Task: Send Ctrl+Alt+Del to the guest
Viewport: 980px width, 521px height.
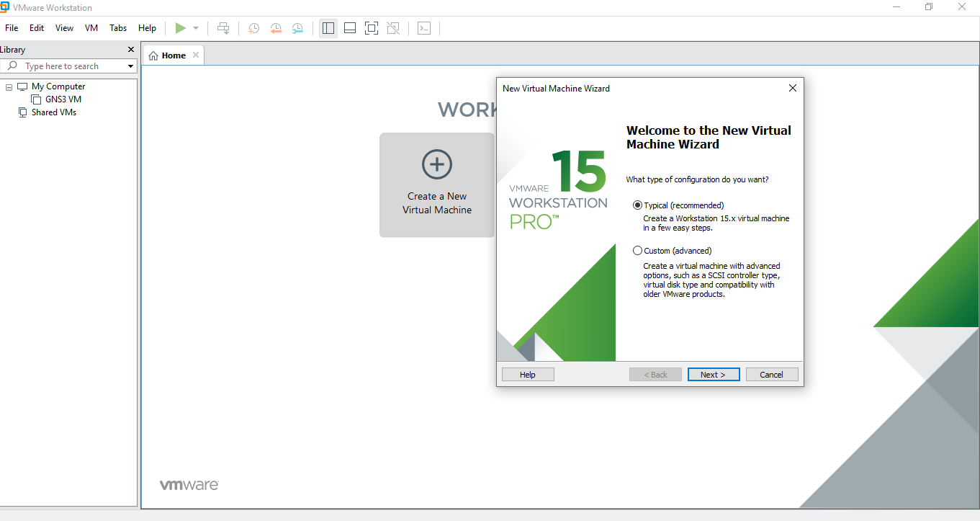Action: coord(223,28)
